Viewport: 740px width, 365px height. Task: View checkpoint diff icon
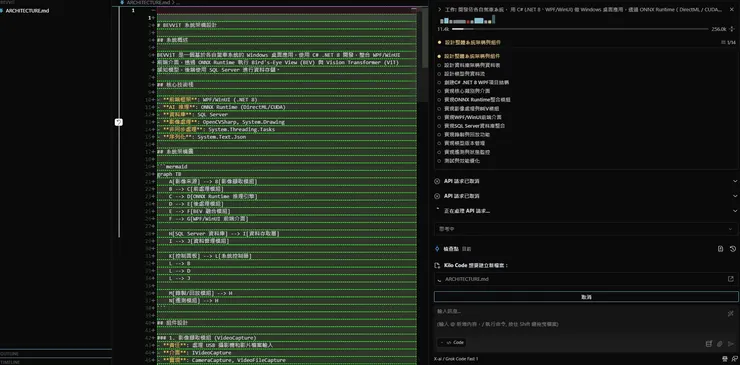720,249
